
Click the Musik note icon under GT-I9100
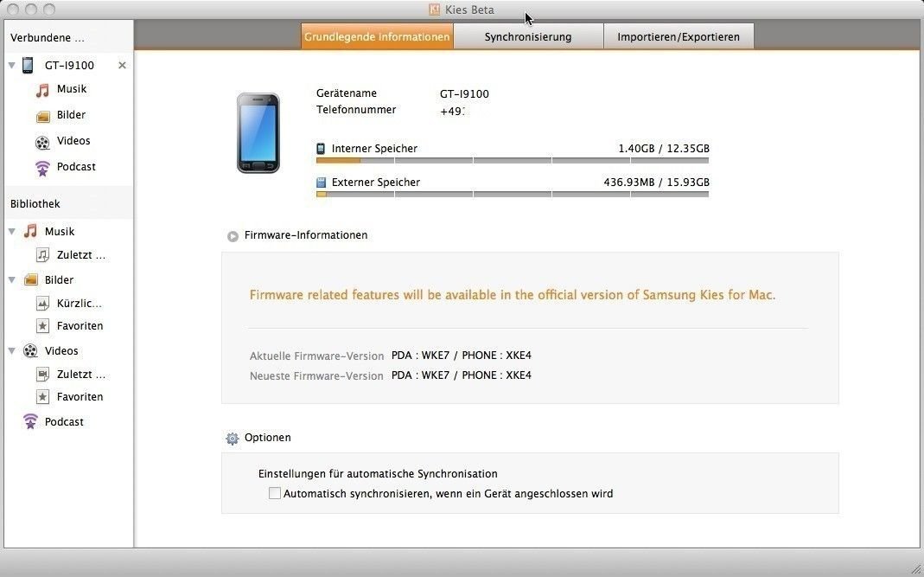click(42, 90)
